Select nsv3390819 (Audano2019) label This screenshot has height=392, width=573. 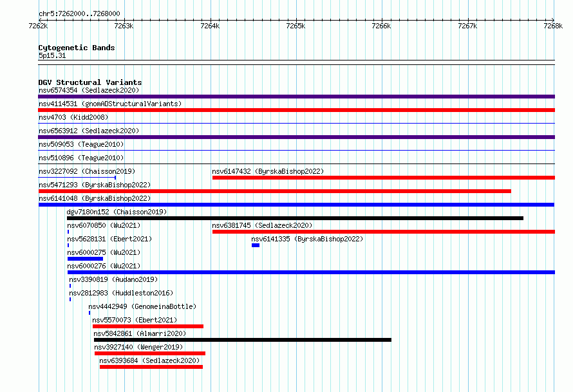(113, 279)
